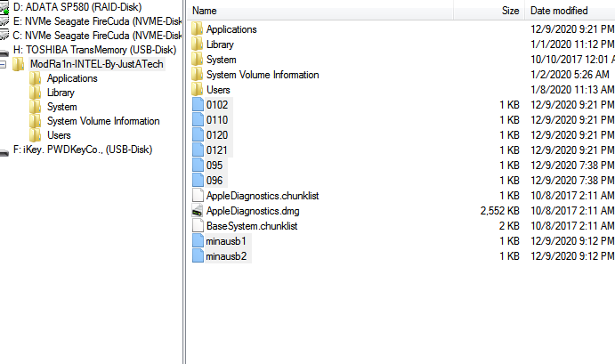Select the file named minausb1
Viewport: 615px width, 364px height.
pos(226,241)
